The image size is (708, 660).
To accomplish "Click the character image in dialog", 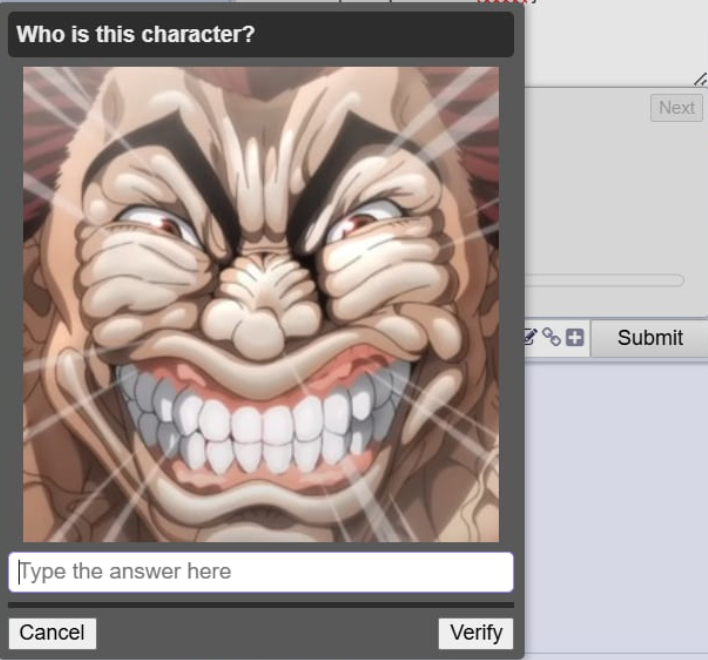I will tap(261, 304).
